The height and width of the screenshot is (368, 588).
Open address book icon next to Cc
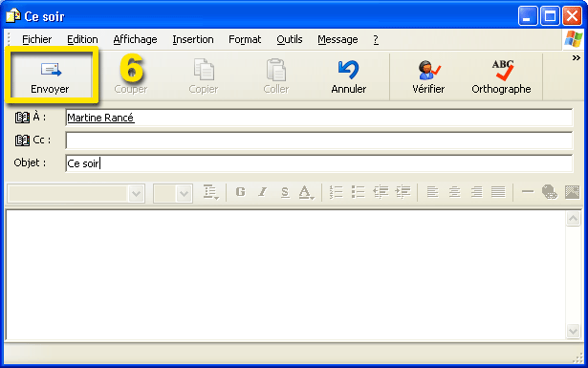tap(22, 141)
